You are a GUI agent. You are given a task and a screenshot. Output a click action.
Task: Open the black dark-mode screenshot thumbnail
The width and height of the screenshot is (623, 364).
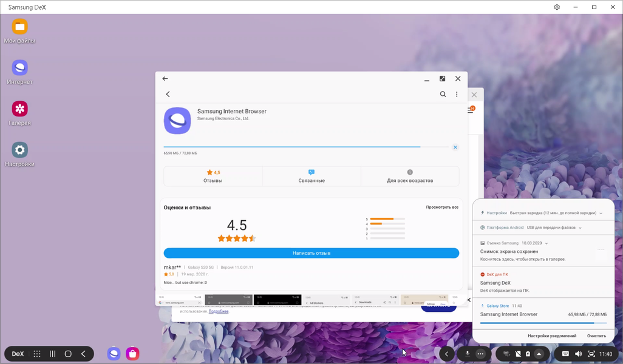point(277,300)
